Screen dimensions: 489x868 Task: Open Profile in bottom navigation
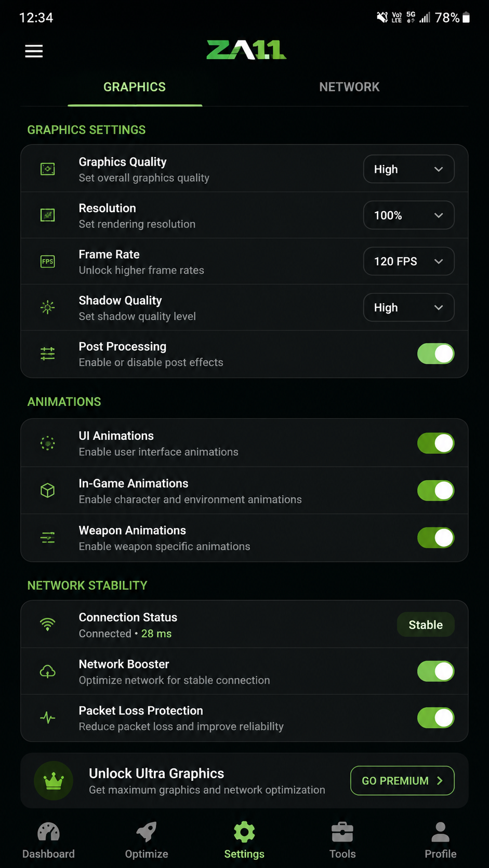(x=441, y=840)
